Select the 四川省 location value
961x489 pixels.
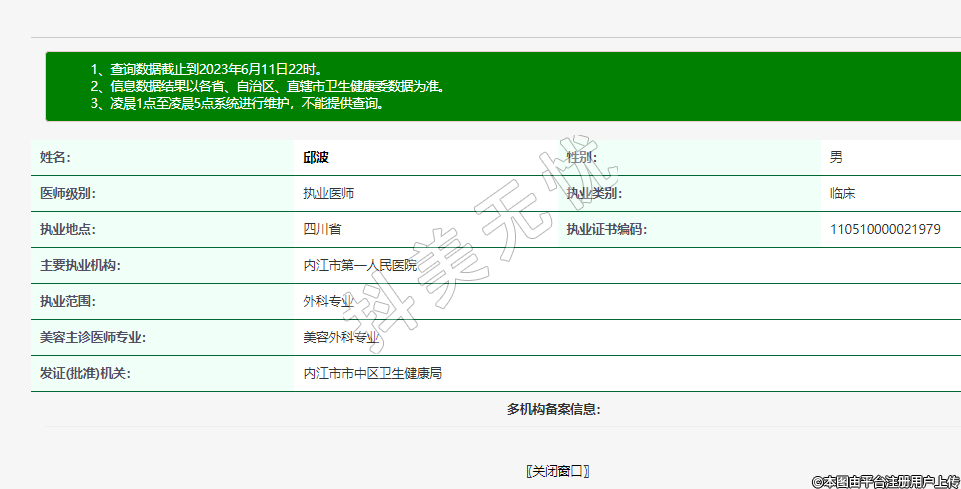pos(322,230)
